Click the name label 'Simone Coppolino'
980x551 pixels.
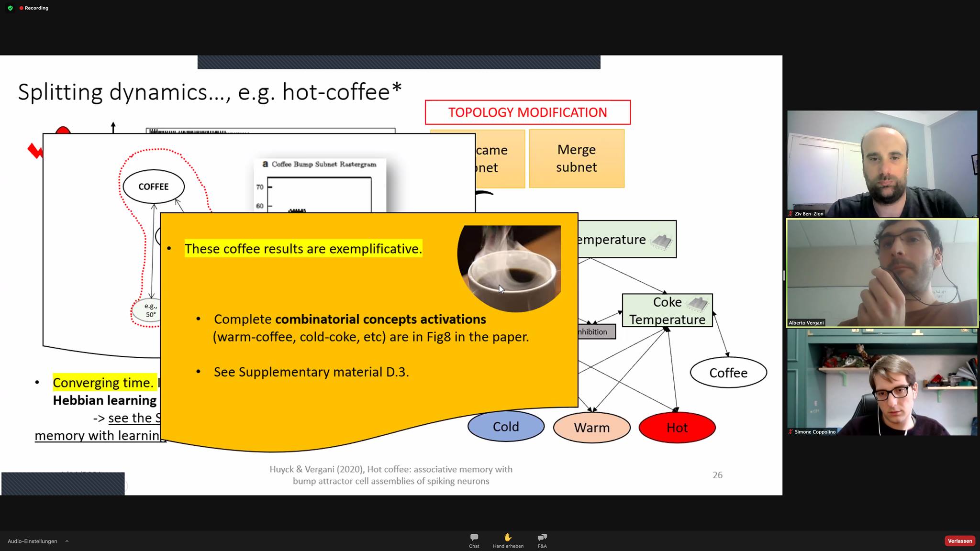pyautogui.click(x=815, y=432)
